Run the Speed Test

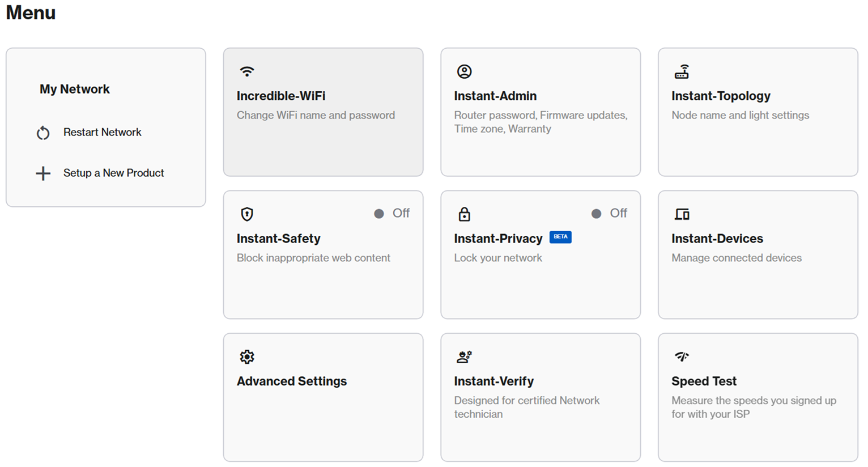pos(758,397)
